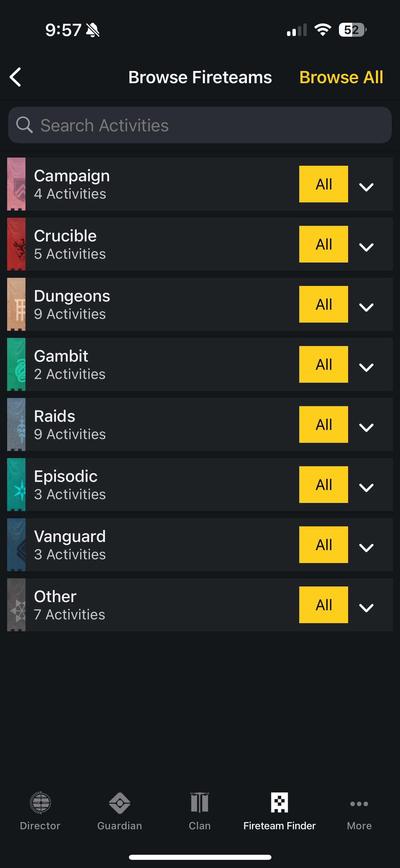Viewport: 400px width, 868px height.
Task: Select All for Dungeons
Action: [323, 304]
